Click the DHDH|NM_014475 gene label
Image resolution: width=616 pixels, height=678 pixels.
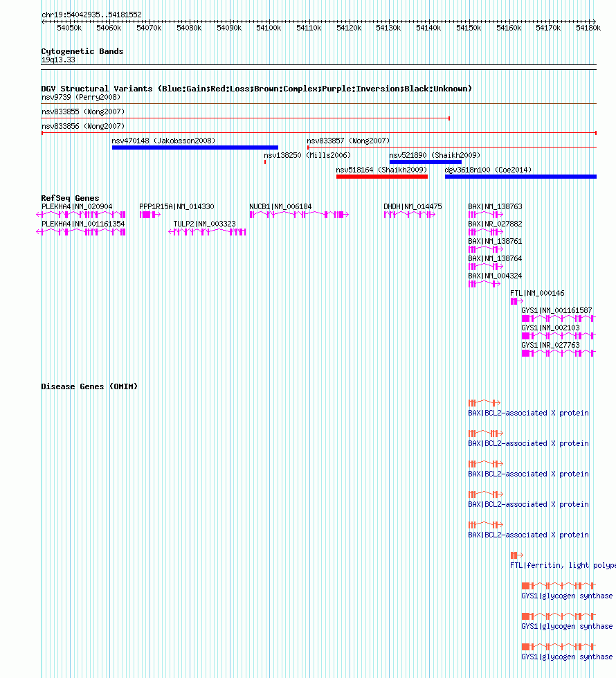click(x=413, y=206)
